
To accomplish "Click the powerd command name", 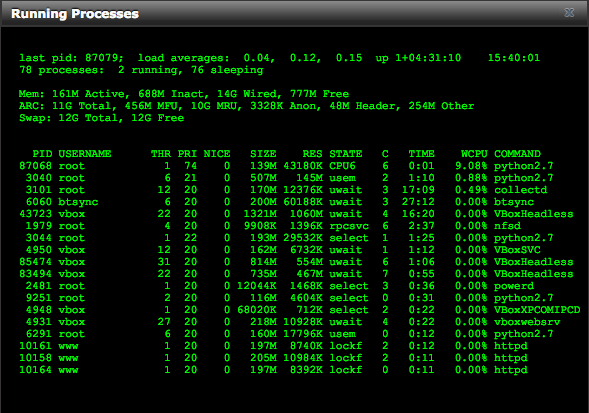I will pyautogui.click(x=514, y=286).
